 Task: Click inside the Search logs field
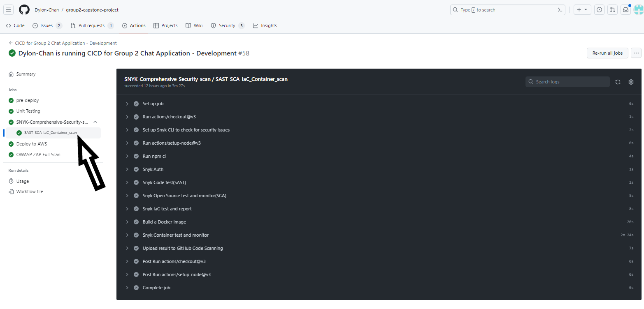tap(567, 82)
